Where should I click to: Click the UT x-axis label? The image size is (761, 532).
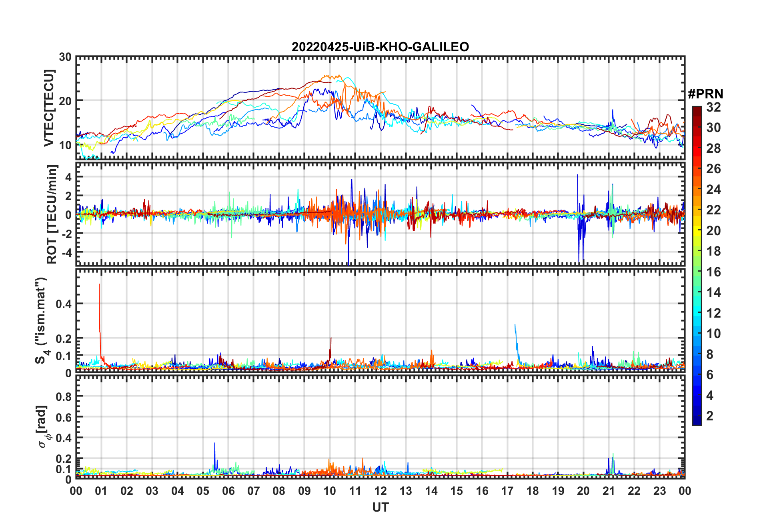tap(380, 507)
